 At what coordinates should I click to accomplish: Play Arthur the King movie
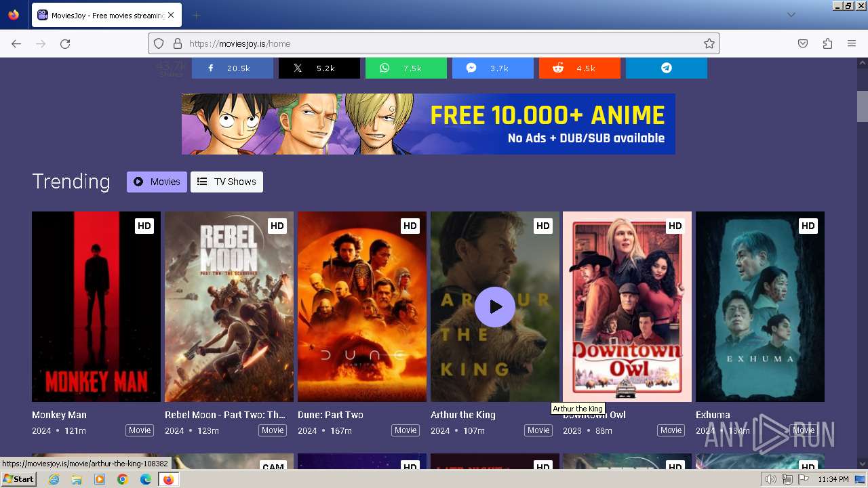[495, 307]
